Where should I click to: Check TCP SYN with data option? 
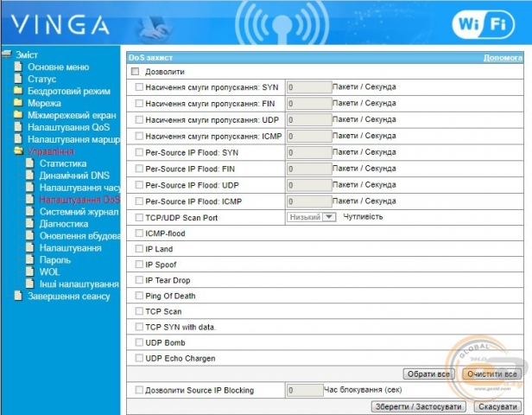point(139,327)
